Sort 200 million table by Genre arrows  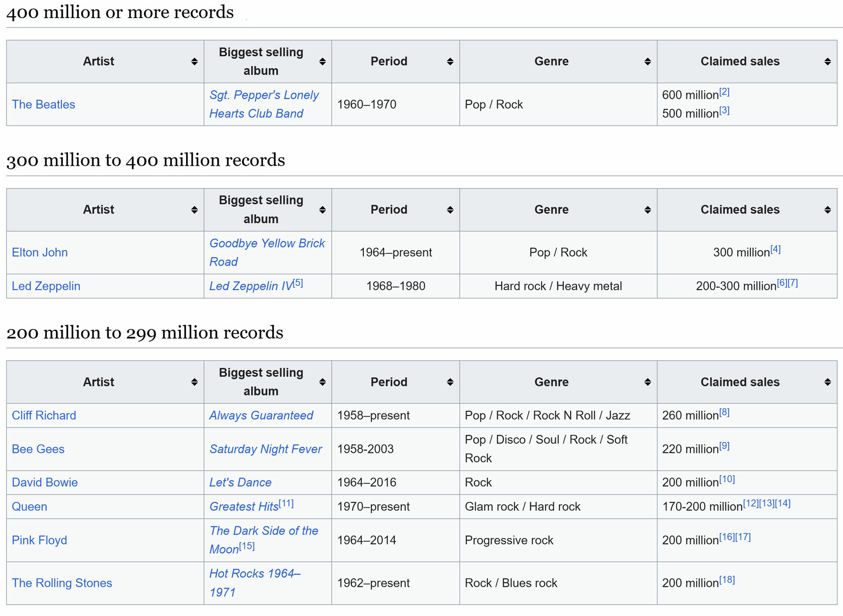point(648,382)
